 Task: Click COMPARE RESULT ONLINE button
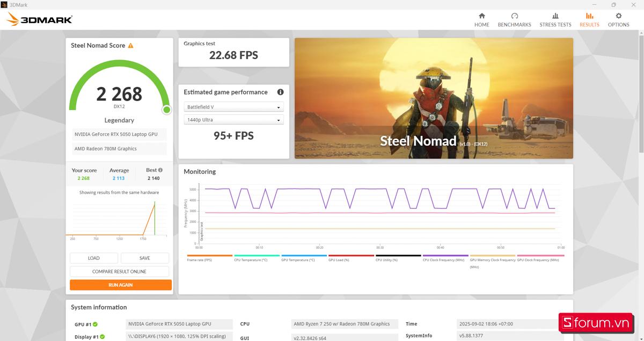tap(119, 272)
